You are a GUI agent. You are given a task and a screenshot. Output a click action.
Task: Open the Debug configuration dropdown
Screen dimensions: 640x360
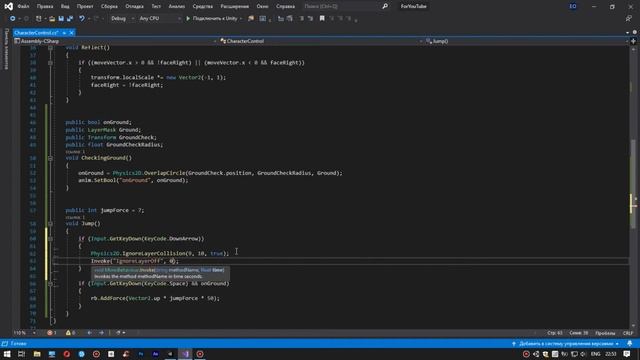tap(122, 18)
